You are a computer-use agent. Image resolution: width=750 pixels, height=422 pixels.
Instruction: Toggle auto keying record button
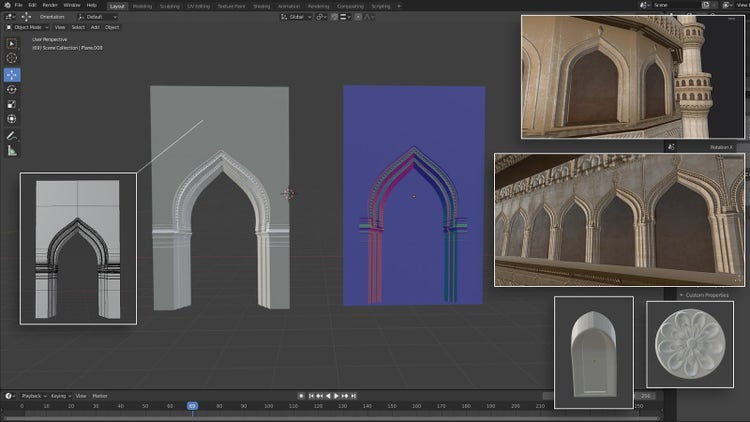click(301, 396)
